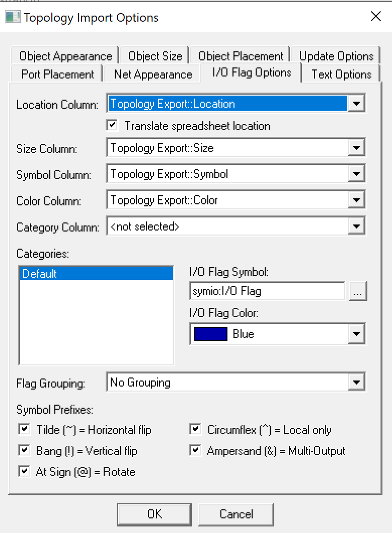
Task: Open the Symbol Column dropdown
Action: pos(357,174)
